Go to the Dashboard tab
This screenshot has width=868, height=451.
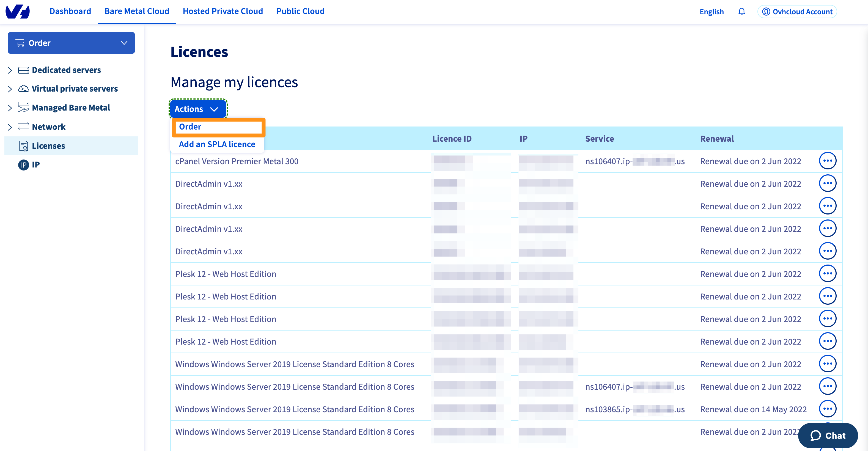pyautogui.click(x=70, y=11)
